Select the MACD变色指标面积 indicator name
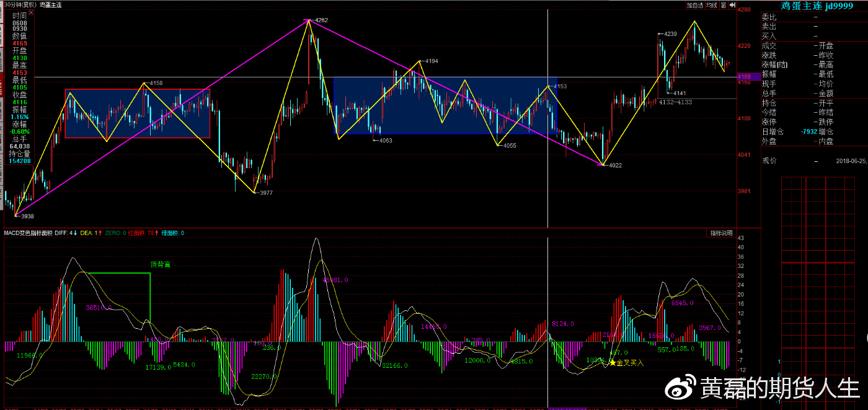This screenshot has width=868, height=410. point(27,233)
